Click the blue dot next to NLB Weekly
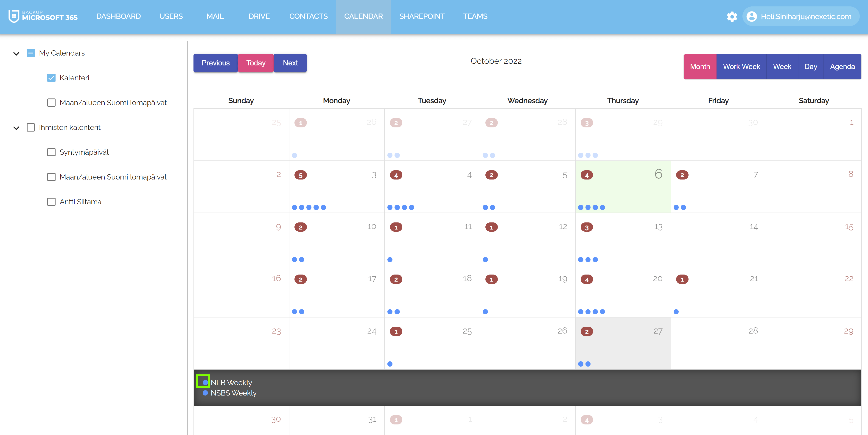Image resolution: width=868 pixels, height=435 pixels. 205,382
